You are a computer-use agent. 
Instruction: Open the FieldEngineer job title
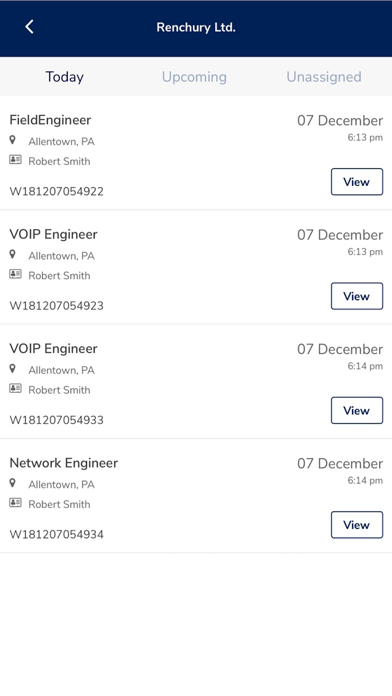50,120
